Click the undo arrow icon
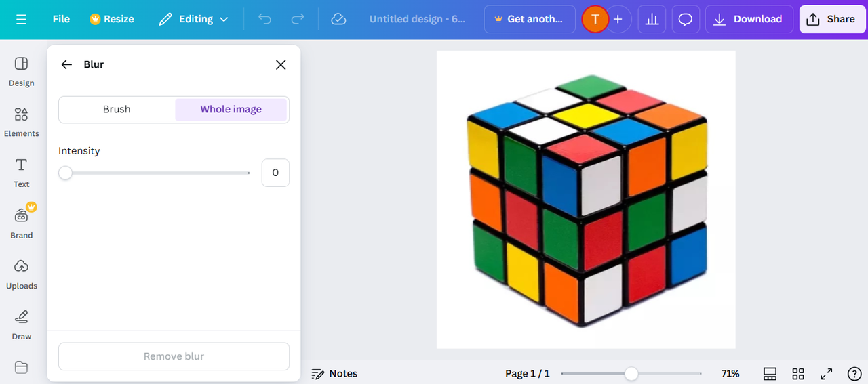The image size is (868, 384). click(x=264, y=19)
